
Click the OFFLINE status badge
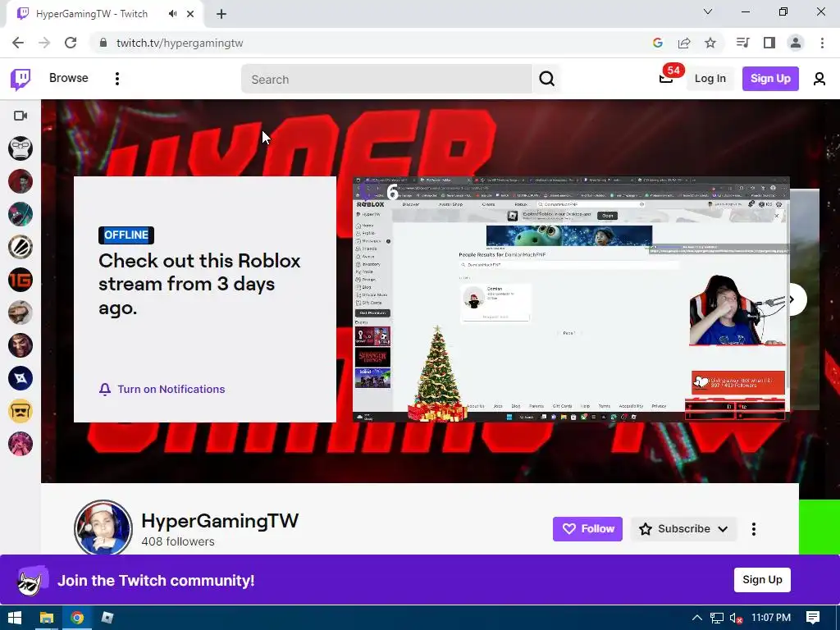tap(126, 235)
